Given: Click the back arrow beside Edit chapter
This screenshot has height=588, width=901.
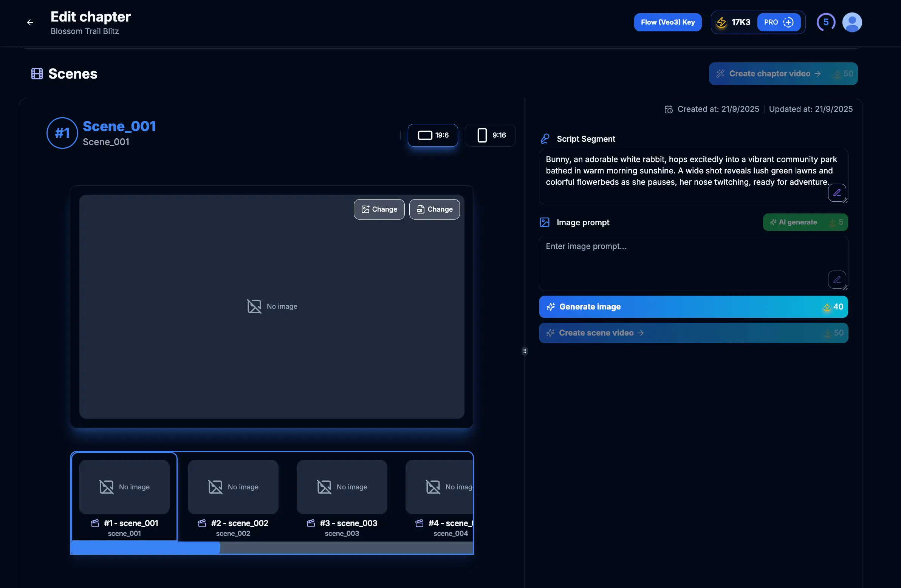Looking at the screenshot, I should (30, 22).
